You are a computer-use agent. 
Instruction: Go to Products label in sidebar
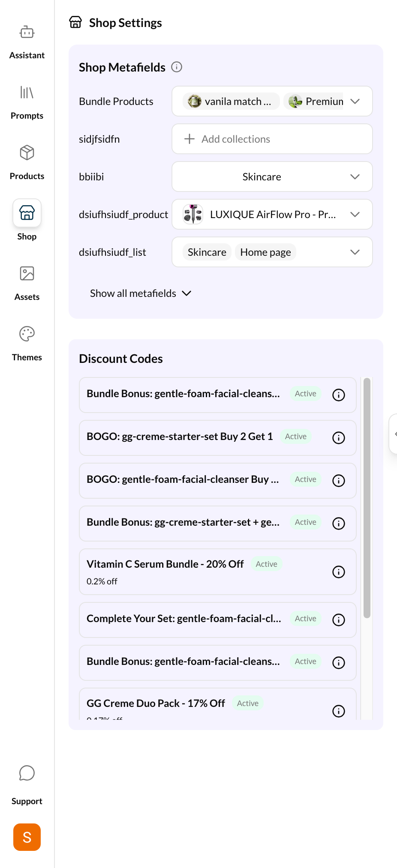(27, 176)
